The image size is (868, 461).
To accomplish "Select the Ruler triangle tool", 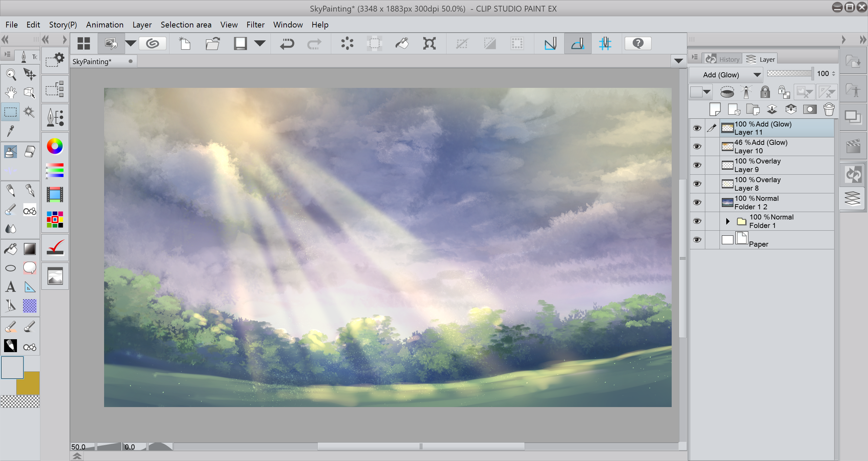I will 30,287.
